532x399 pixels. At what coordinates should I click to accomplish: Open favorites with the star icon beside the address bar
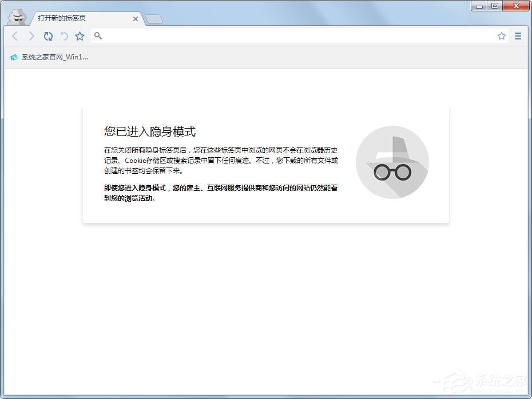point(80,36)
